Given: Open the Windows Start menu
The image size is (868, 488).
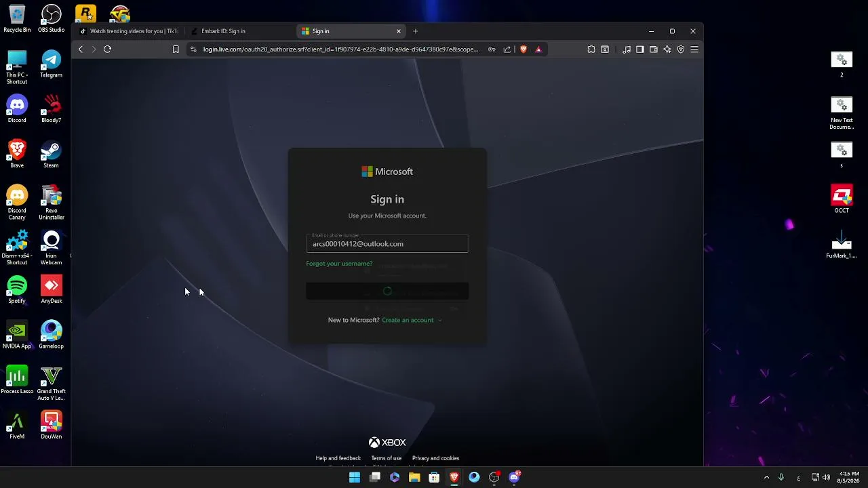Looking at the screenshot, I should 355,477.
